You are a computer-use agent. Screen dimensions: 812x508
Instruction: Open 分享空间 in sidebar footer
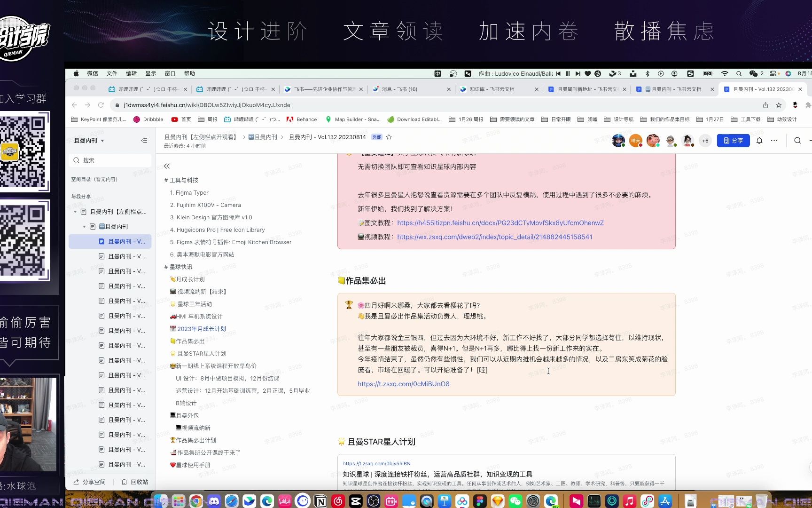click(x=89, y=482)
